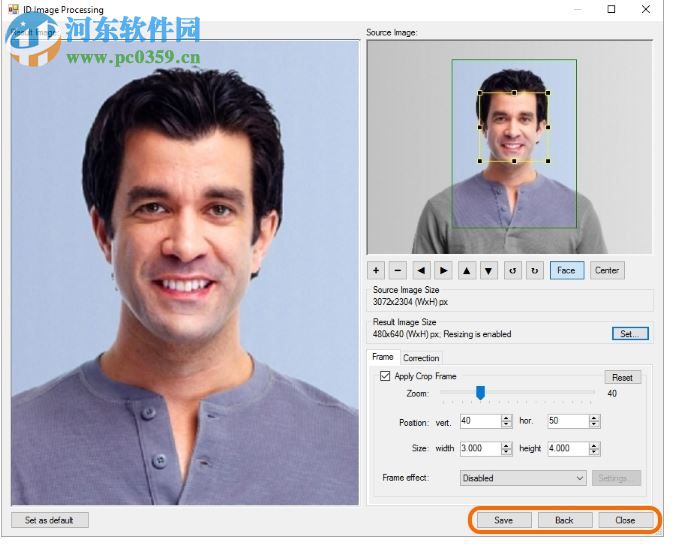Viewport: 676px width, 544px height.
Task: Move the crop frame right
Action: pyautogui.click(x=443, y=271)
